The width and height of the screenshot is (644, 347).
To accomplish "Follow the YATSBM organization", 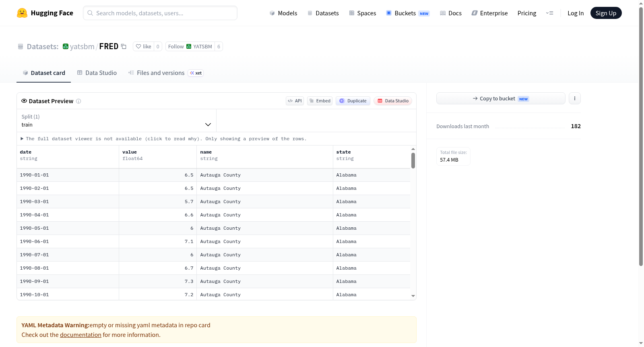I will click(190, 46).
